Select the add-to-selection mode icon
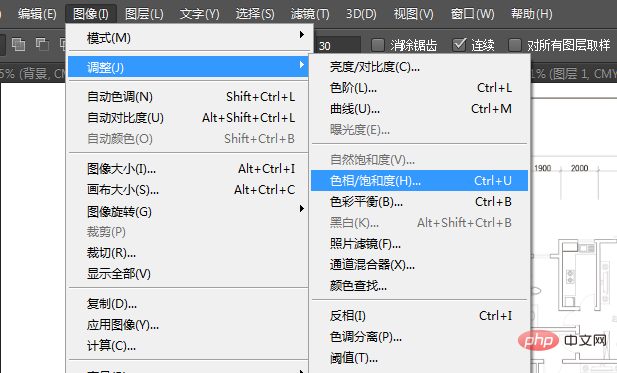This screenshot has height=373, width=617. (18, 44)
